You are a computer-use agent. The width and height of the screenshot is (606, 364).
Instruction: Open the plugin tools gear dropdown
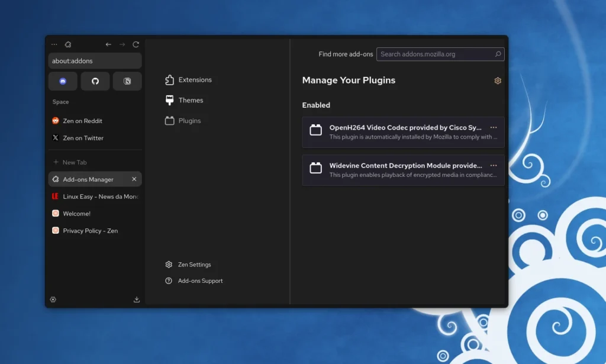click(x=498, y=80)
